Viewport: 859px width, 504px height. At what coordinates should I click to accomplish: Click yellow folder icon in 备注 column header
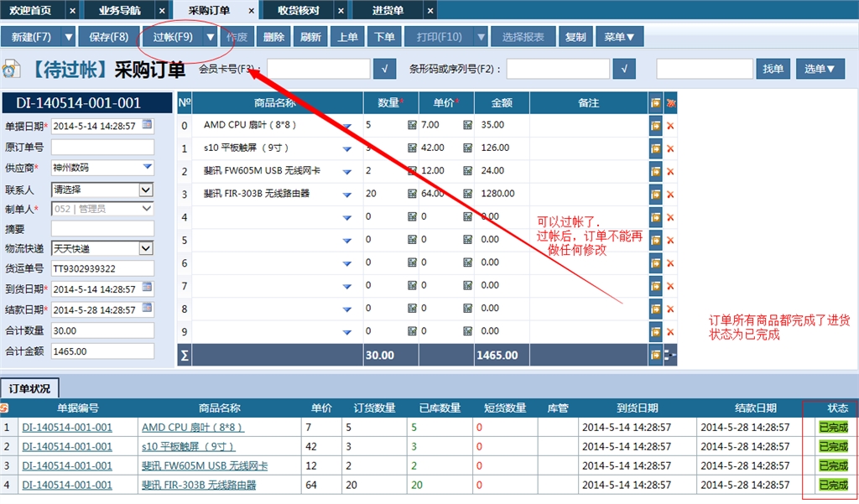click(x=654, y=101)
